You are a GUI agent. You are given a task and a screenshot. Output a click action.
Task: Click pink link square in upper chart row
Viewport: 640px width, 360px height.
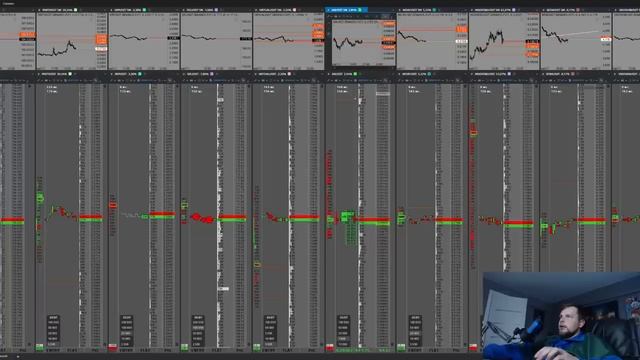pos(294,10)
